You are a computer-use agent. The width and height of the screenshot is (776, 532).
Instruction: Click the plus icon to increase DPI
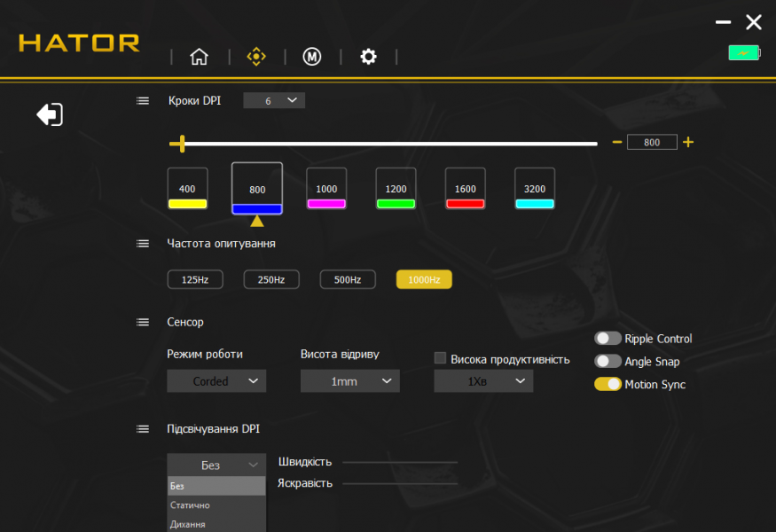(x=688, y=143)
